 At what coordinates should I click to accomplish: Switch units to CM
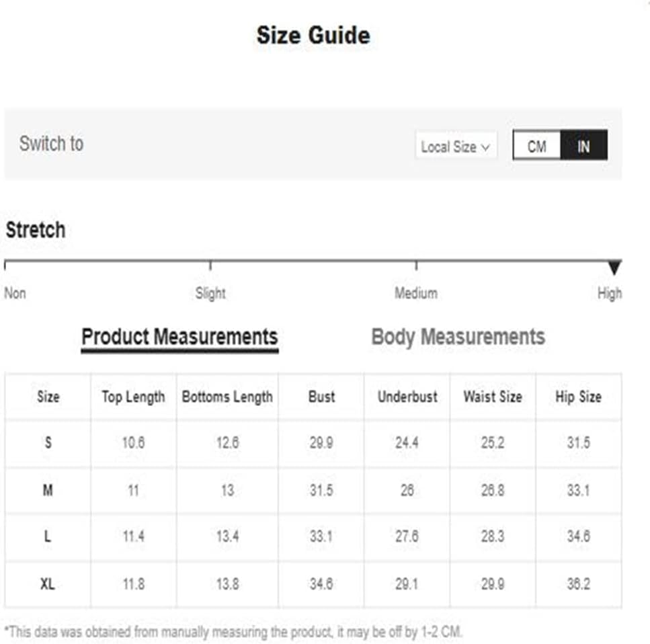(x=536, y=145)
